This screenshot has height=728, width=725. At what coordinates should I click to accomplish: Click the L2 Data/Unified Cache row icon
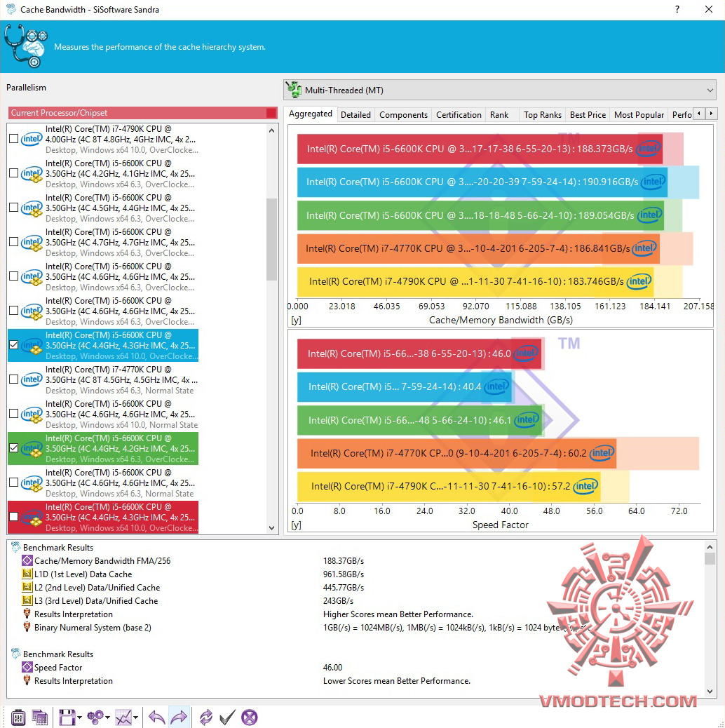(x=27, y=587)
